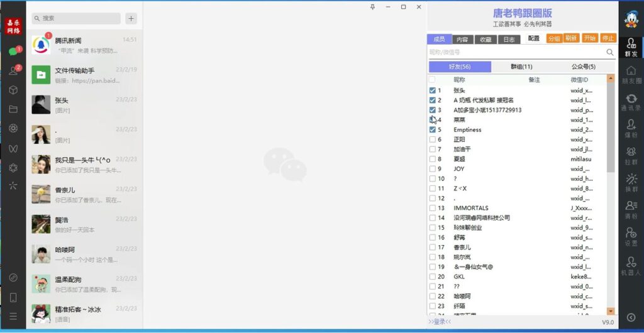Open the WeChat files folder icon
This screenshot has width=644, height=333.
point(13,109)
